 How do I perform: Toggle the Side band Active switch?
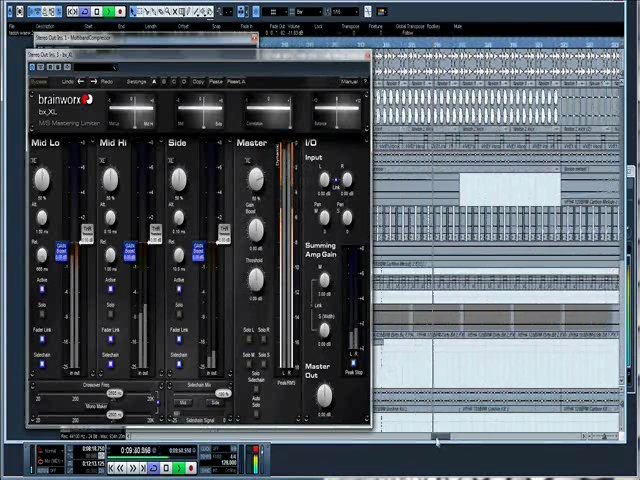pyautogui.click(x=179, y=289)
